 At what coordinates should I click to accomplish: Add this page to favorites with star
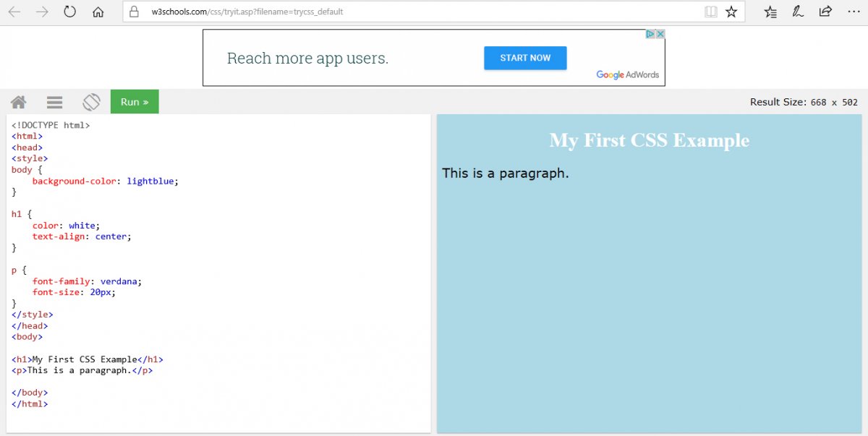(x=731, y=12)
